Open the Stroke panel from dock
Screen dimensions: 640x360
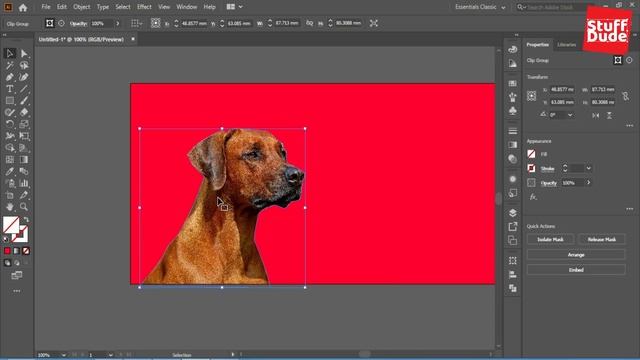pos(513,131)
